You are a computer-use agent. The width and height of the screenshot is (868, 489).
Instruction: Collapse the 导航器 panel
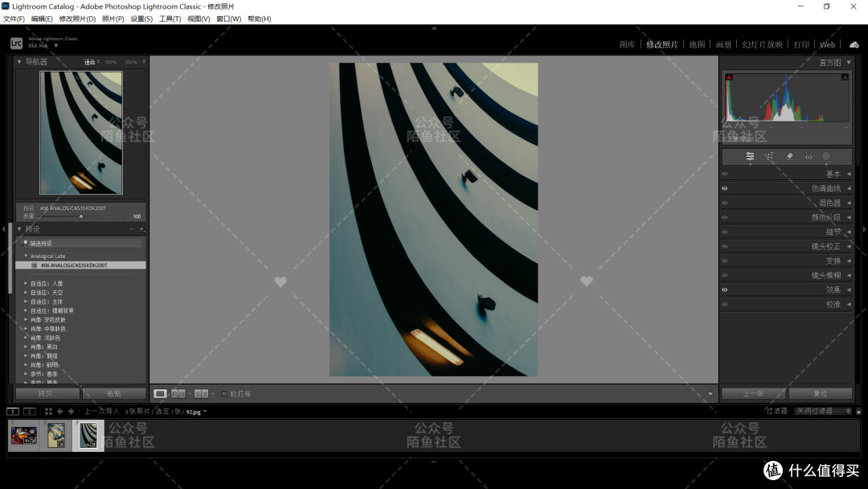pos(19,62)
